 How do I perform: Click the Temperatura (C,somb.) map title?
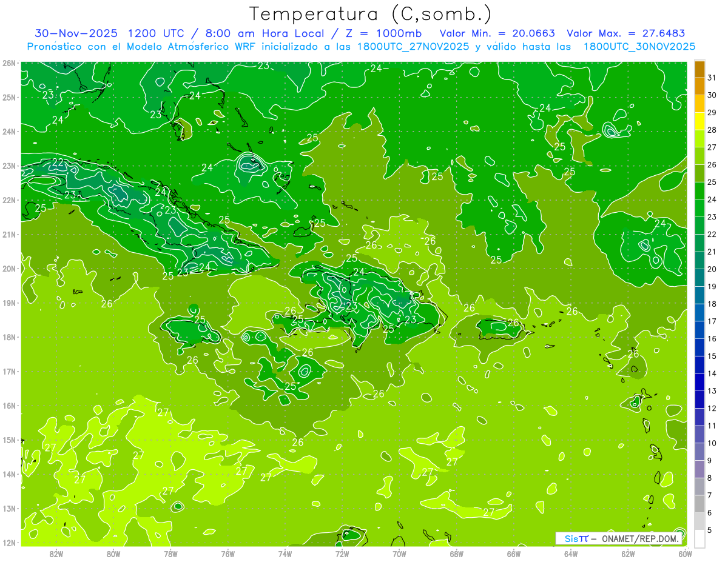[371, 14]
